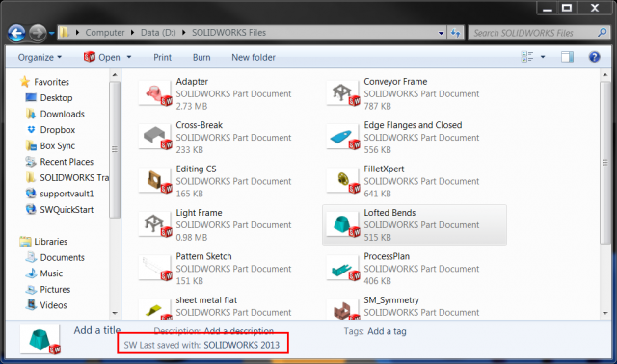Change your view icon
Screen dimensions: 617x364
point(527,57)
